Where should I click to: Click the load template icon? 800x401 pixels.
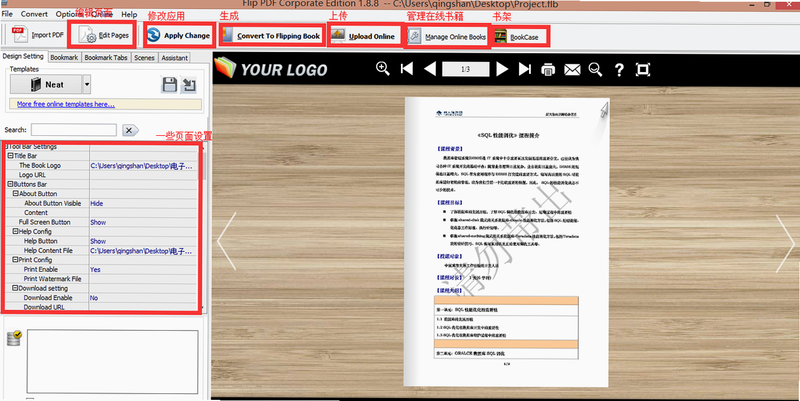click(189, 85)
